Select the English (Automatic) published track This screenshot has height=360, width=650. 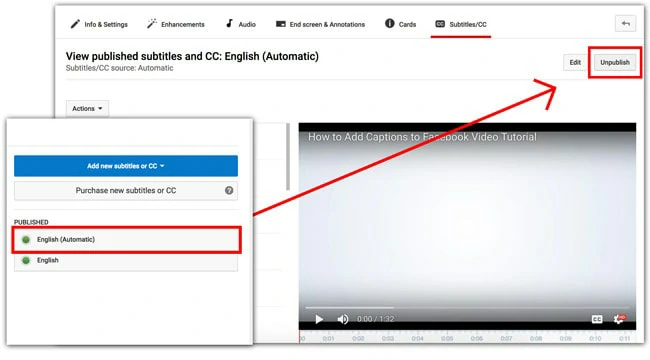(x=126, y=240)
